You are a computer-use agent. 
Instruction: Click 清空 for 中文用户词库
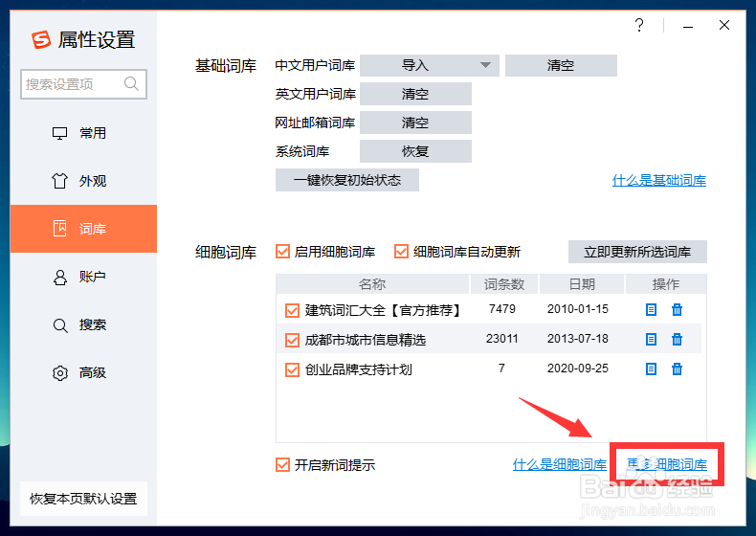561,65
